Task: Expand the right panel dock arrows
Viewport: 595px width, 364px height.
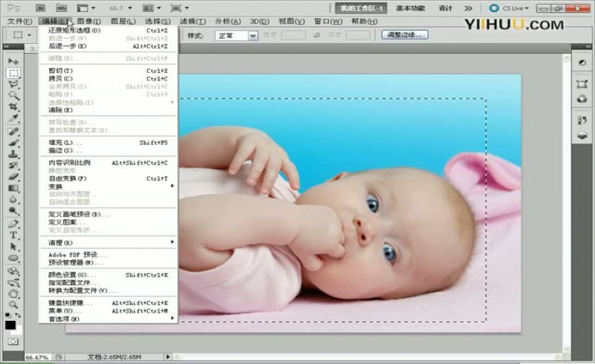Action: 588,47
